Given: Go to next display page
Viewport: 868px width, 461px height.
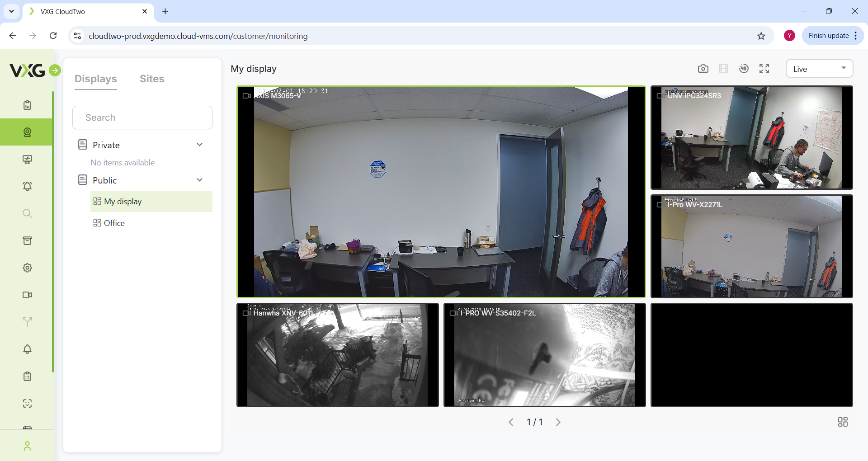Looking at the screenshot, I should coord(558,422).
